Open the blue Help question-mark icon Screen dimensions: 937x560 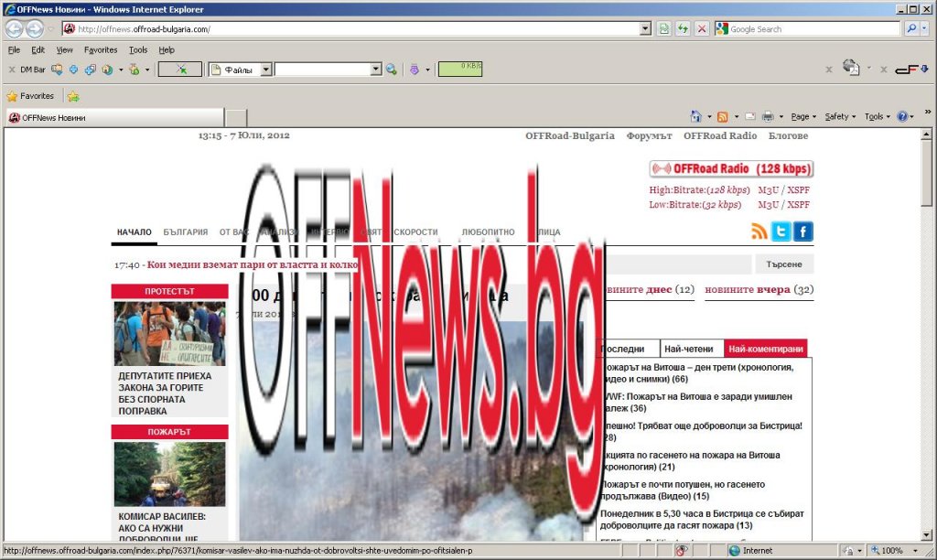coord(902,116)
